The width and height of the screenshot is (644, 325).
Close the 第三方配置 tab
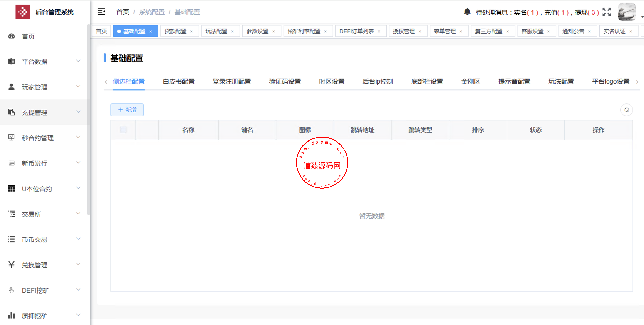[x=507, y=32]
